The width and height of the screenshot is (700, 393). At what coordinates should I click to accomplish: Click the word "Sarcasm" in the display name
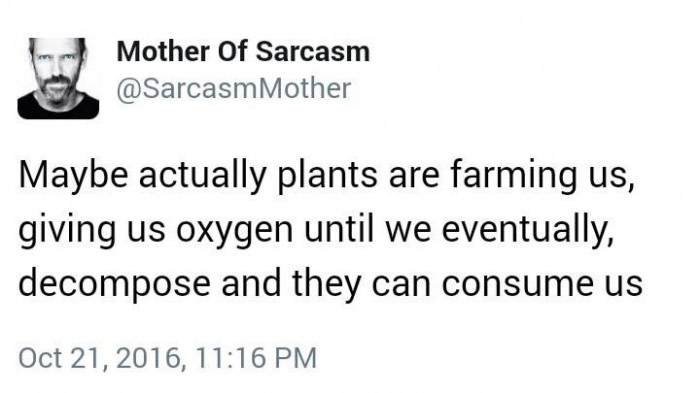click(313, 51)
